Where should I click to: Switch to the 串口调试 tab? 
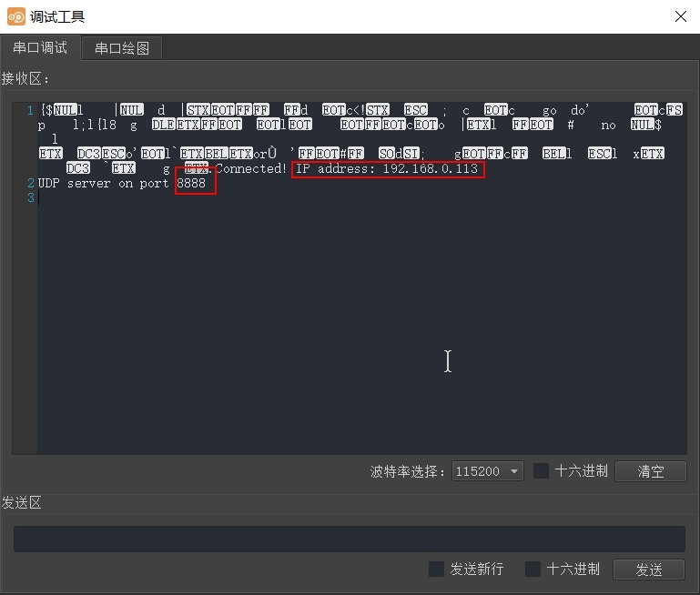pos(40,48)
